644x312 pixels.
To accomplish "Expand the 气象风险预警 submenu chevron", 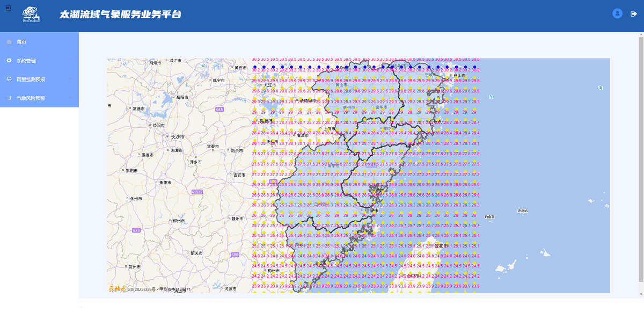I will [x=70, y=98].
